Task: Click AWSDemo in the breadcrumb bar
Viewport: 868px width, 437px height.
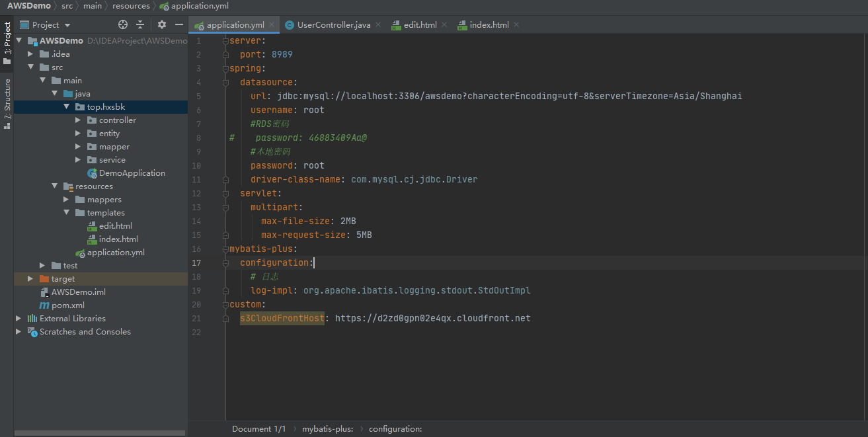Action: click(x=29, y=6)
